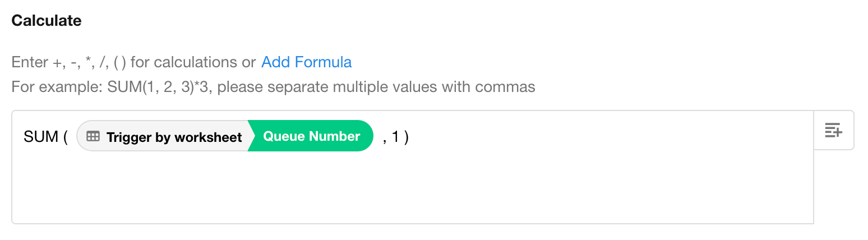
Task: Click the comma after Queue Number tag
Action: [385, 139]
